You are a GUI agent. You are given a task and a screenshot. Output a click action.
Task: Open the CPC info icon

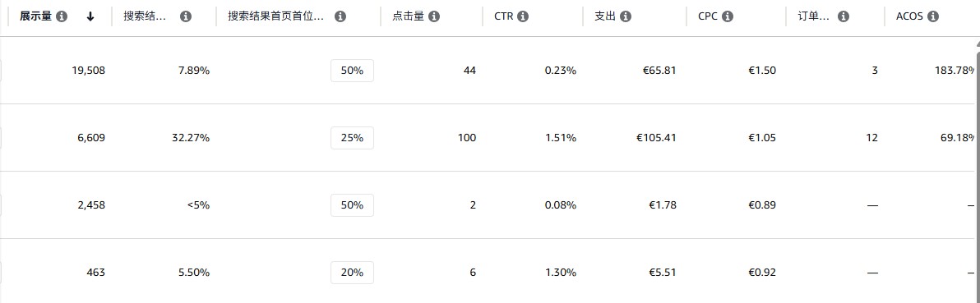click(728, 17)
